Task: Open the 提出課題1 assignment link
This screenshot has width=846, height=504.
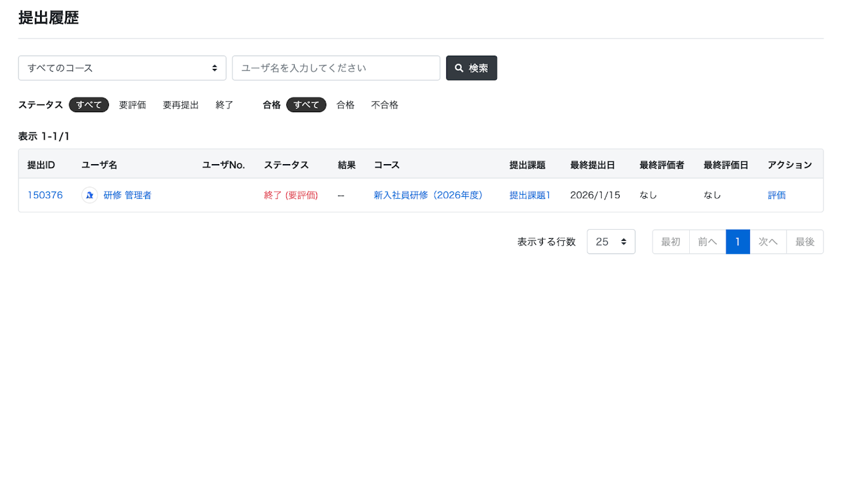Action: point(530,195)
